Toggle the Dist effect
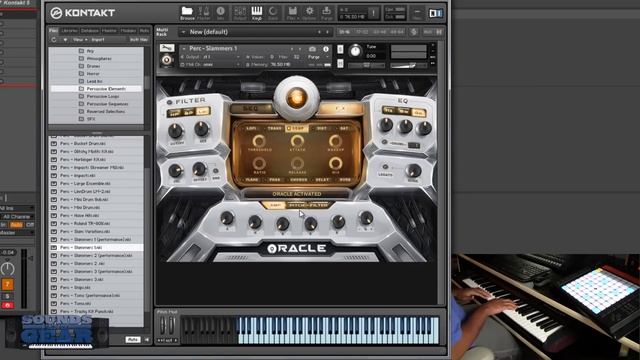Image resolution: width=640 pixels, height=360 pixels. pyautogui.click(x=322, y=128)
